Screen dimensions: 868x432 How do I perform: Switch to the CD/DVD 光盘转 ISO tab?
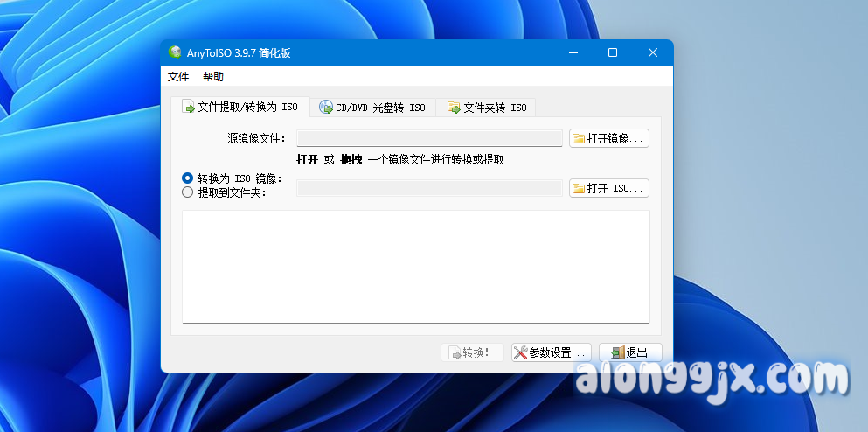tap(372, 108)
